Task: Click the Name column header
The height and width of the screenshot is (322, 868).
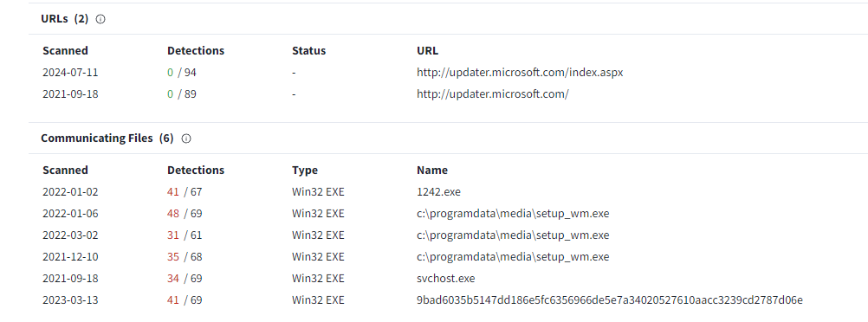Action: 432,170
